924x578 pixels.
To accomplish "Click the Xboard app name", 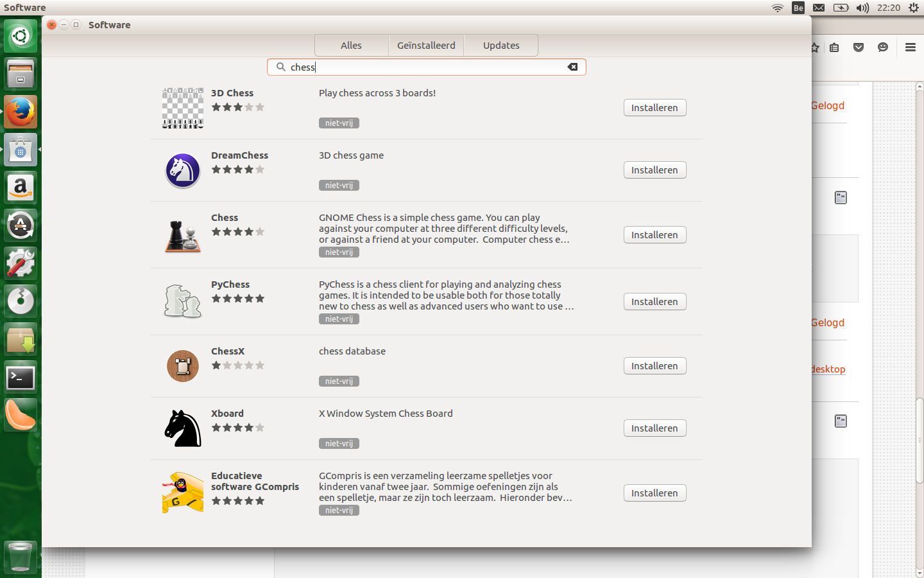I will [227, 414].
